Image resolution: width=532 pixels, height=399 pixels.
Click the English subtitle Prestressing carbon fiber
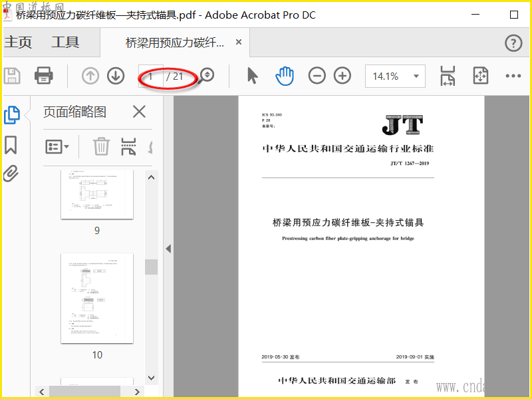coord(348,239)
